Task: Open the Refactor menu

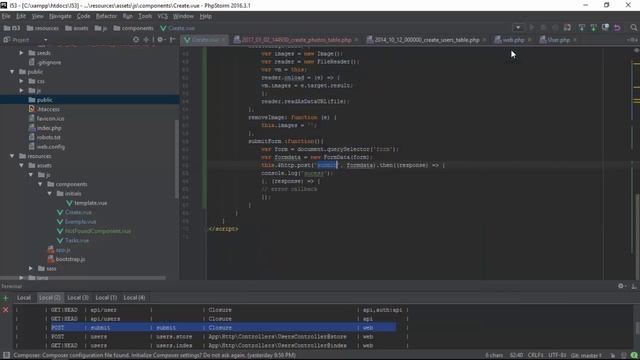Action: pyautogui.click(x=106, y=16)
